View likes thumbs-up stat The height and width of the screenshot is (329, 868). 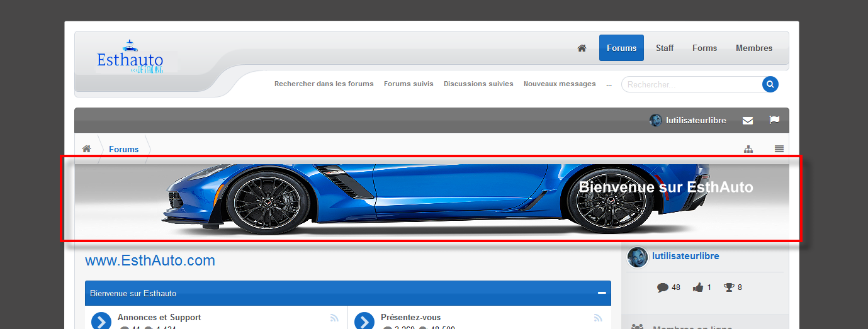point(702,287)
